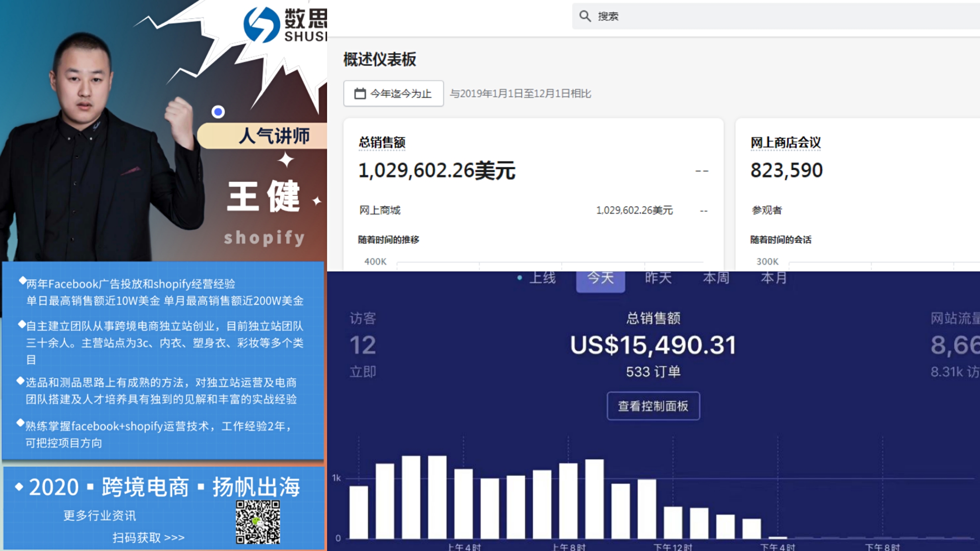This screenshot has height=551, width=980.
Task: Click the 概述仪表板 page title
Action: click(x=380, y=60)
